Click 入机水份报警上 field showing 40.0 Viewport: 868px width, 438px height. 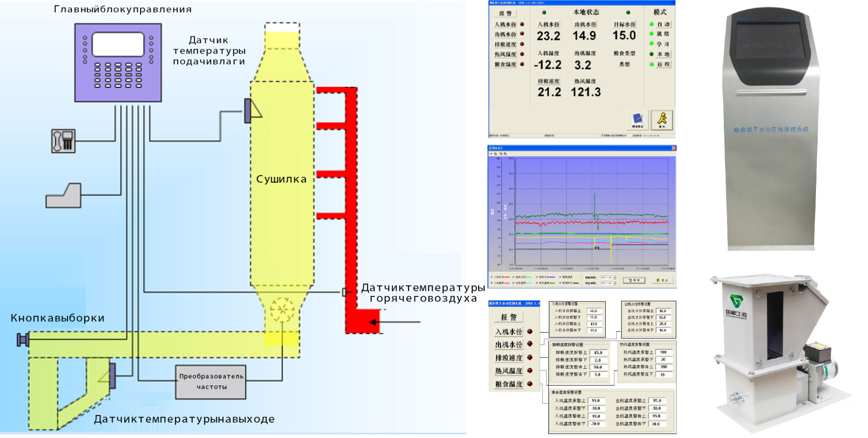click(x=594, y=311)
